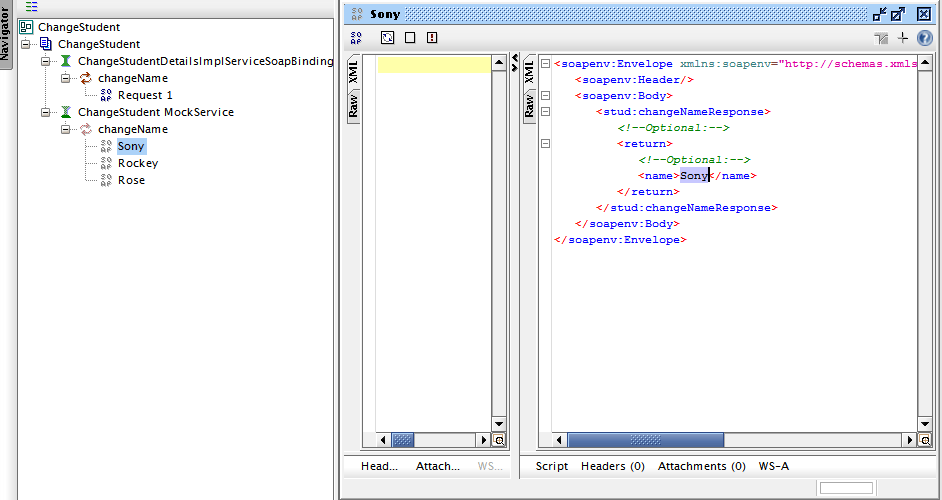The width and height of the screenshot is (942, 500).
Task: Click the exclamation mark toolbar icon
Action: click(x=432, y=38)
